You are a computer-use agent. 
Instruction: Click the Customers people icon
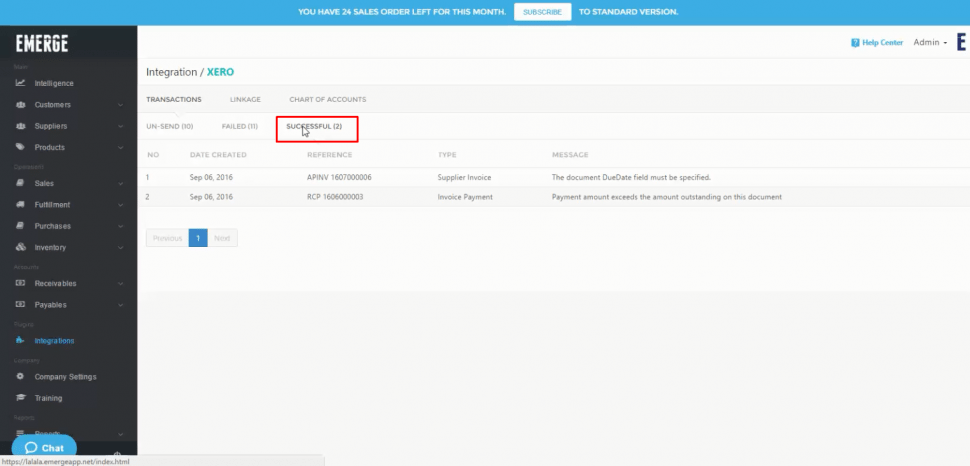tap(20, 105)
